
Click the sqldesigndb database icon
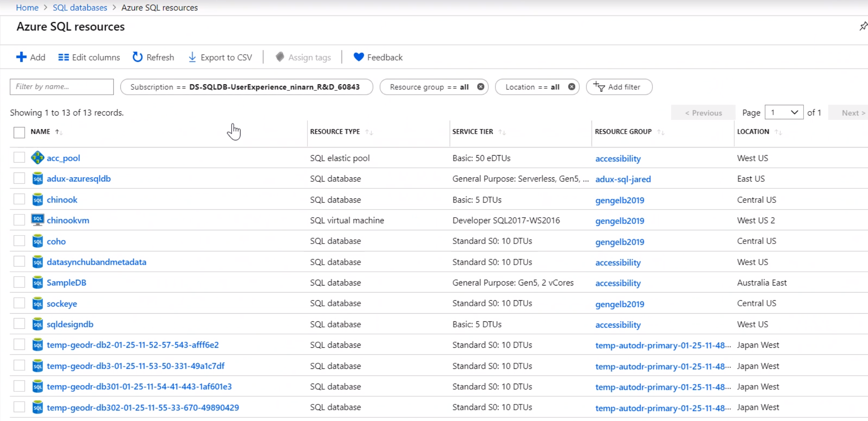click(x=37, y=324)
